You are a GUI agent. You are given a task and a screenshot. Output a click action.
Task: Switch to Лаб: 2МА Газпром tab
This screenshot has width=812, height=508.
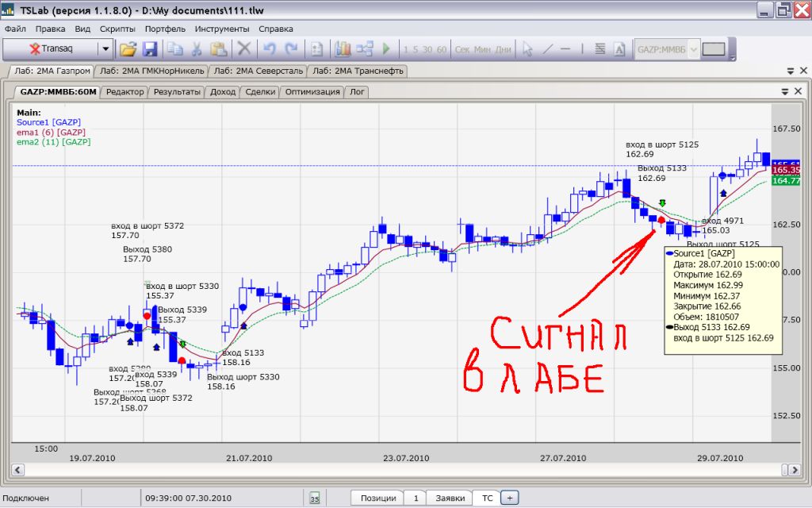coord(52,71)
